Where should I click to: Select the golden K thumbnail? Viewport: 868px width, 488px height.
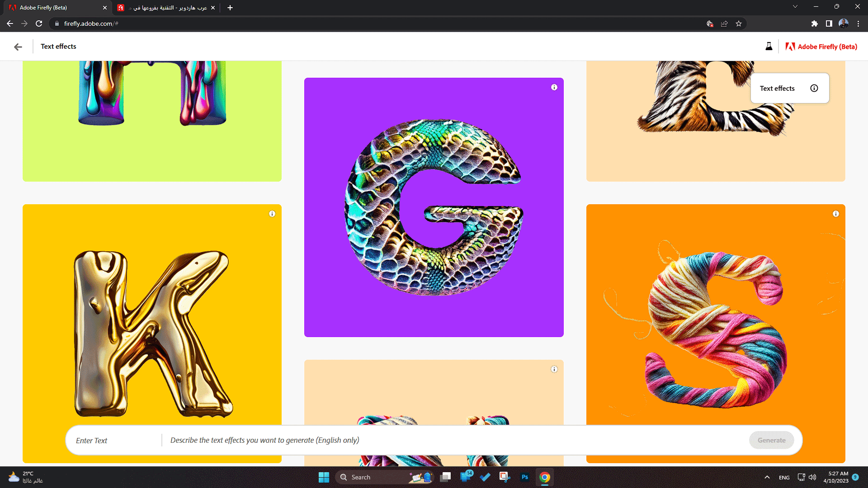(152, 333)
